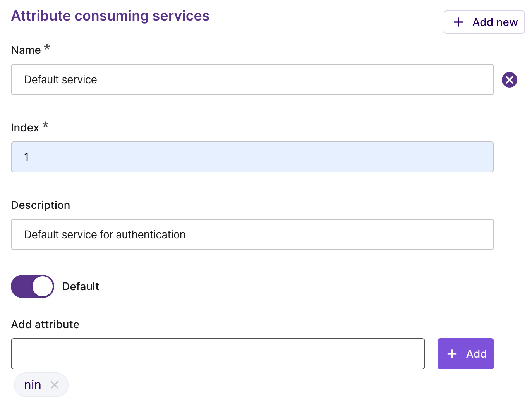This screenshot has width=532, height=403.
Task: Click the nin attribute tag
Action: point(33,384)
